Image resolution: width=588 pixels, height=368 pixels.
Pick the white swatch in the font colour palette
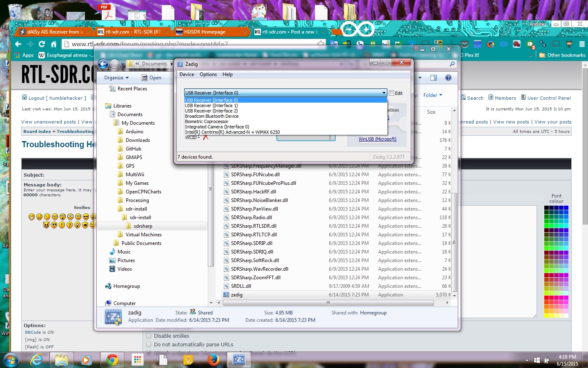click(x=566, y=315)
